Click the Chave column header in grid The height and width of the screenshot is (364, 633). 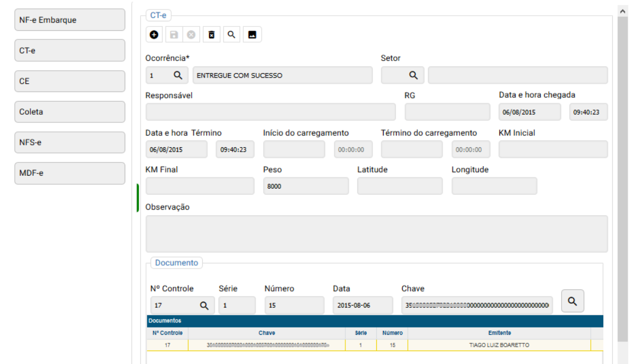click(267, 333)
